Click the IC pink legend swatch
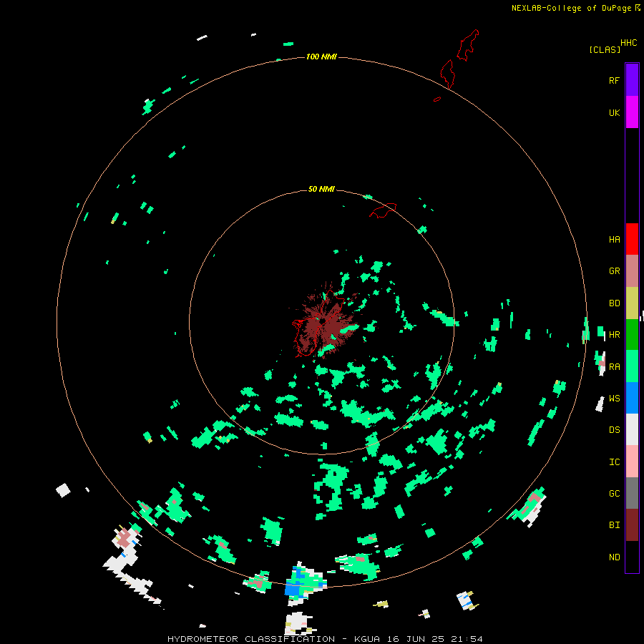Viewport: 644px width, 644px height. click(632, 462)
